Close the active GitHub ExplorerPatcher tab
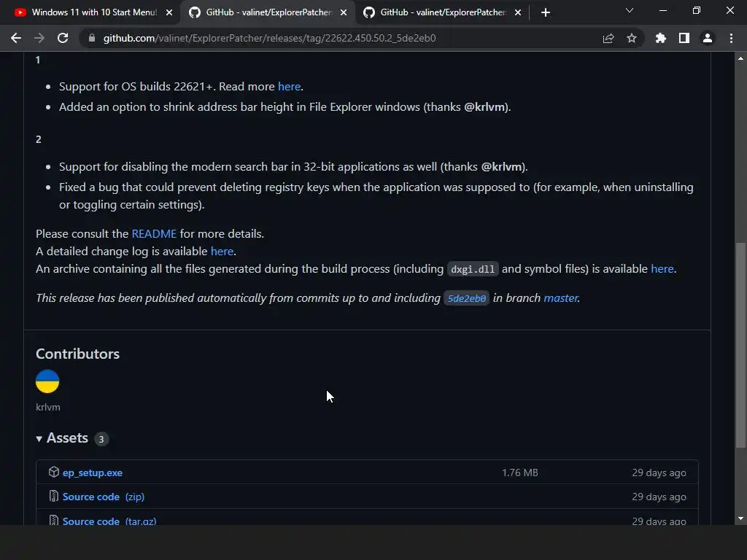This screenshot has height=560, width=747. coord(344,12)
